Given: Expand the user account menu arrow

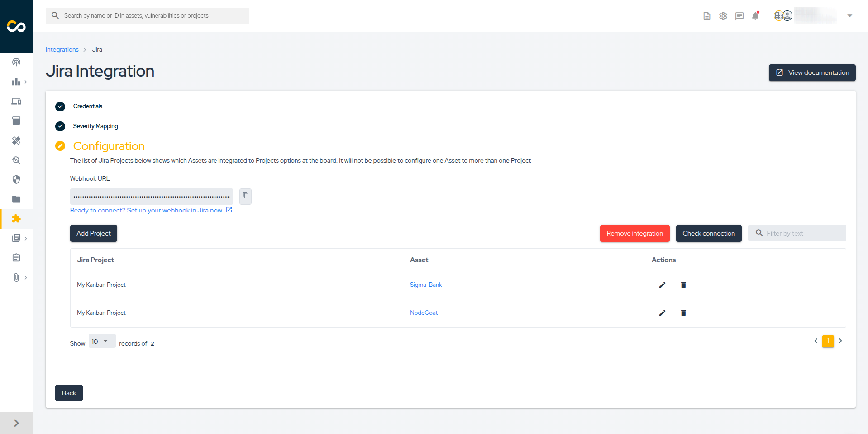Looking at the screenshot, I should (849, 16).
